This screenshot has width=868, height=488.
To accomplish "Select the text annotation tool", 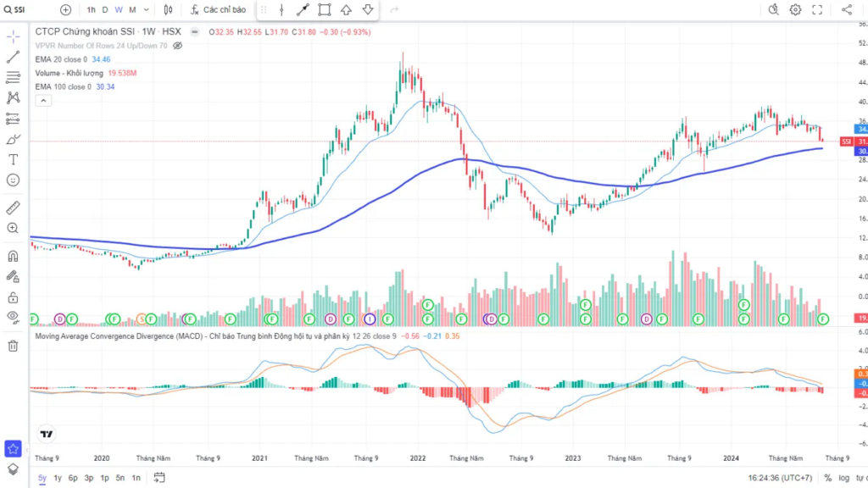I will coord(13,159).
